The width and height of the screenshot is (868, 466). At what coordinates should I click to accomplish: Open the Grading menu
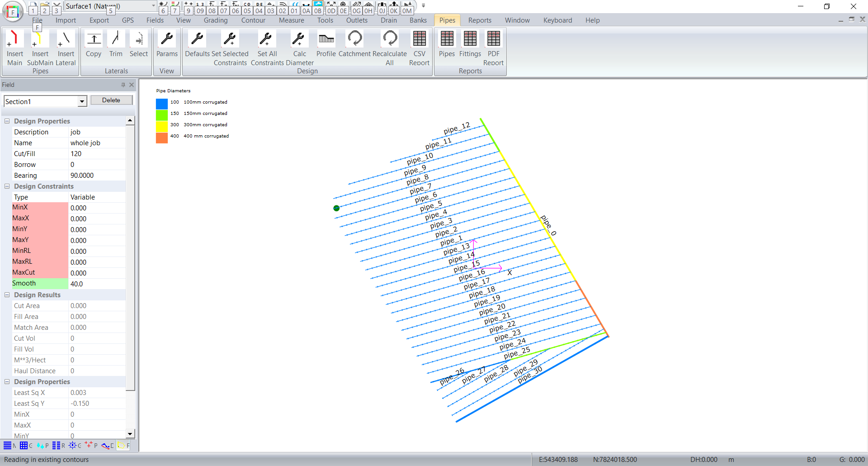click(216, 20)
